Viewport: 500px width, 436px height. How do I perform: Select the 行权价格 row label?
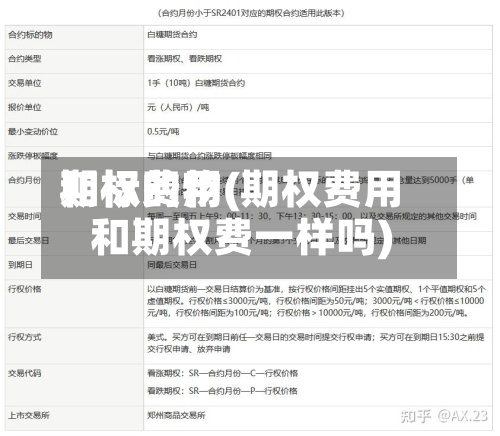point(25,289)
